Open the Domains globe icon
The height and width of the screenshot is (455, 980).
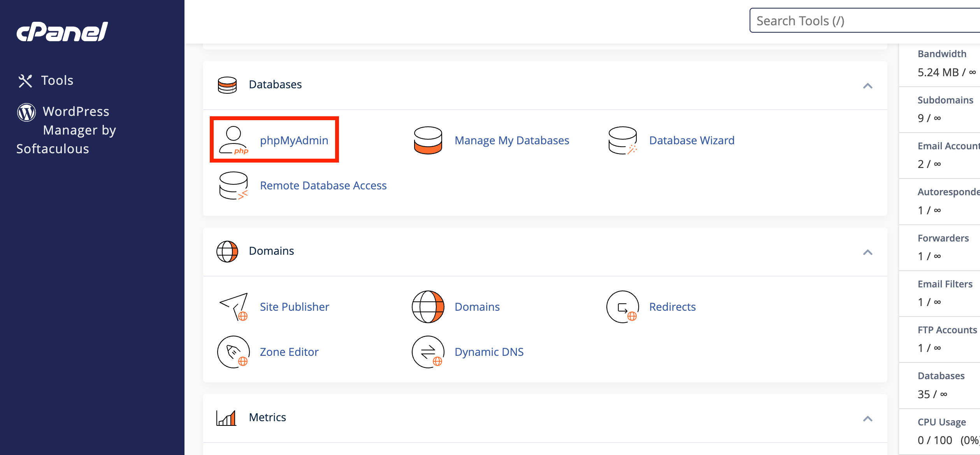[x=428, y=306]
